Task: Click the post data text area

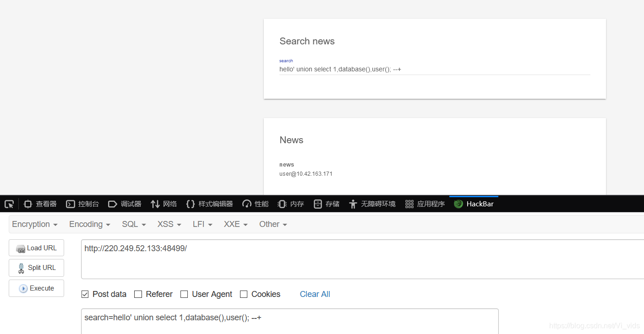Action: [x=289, y=321]
